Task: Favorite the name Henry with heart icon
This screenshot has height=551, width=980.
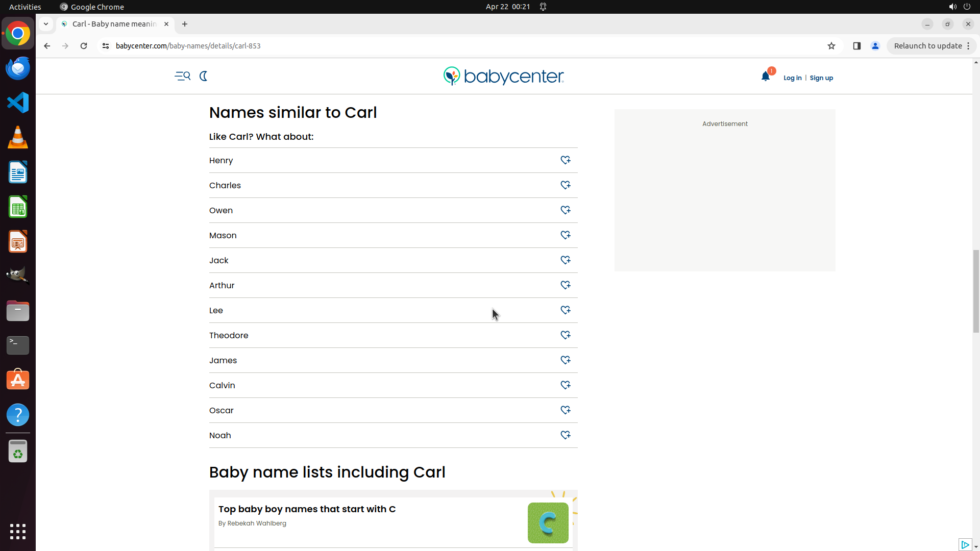Action: (565, 160)
